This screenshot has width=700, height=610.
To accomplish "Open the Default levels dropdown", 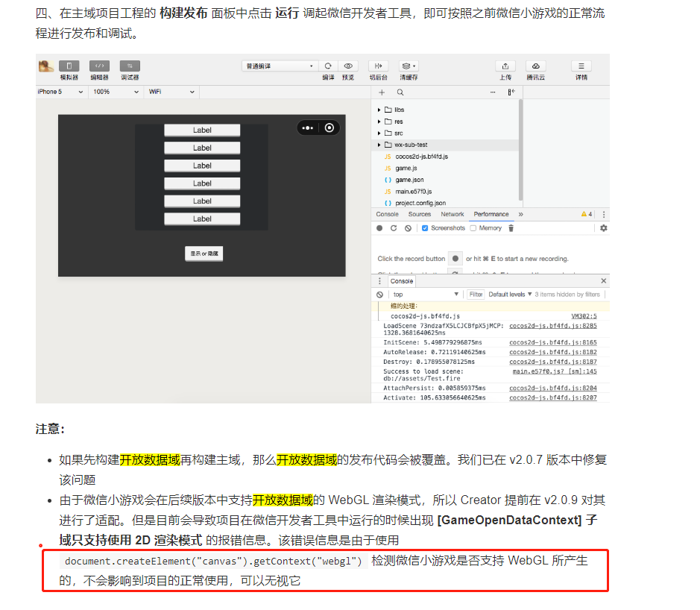I will [510, 295].
